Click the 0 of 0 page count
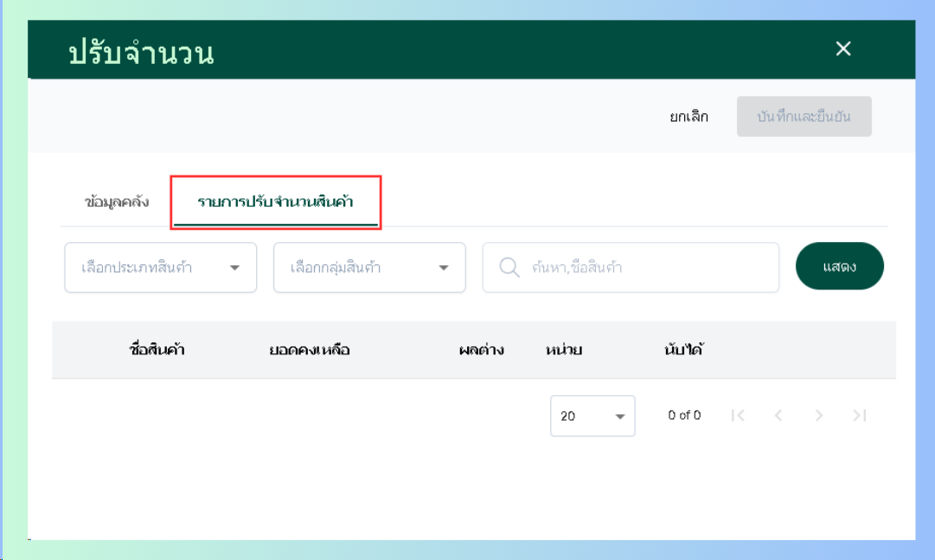 pos(684,415)
